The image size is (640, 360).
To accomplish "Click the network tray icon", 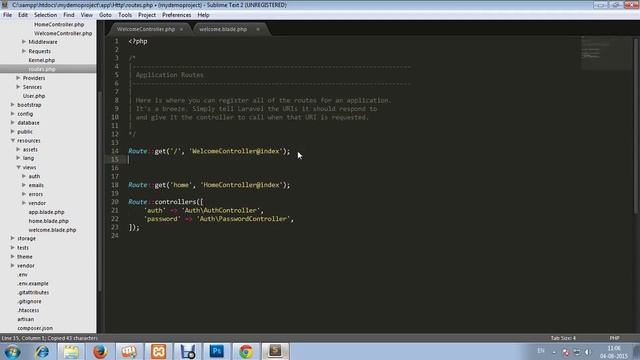I will 576,352.
